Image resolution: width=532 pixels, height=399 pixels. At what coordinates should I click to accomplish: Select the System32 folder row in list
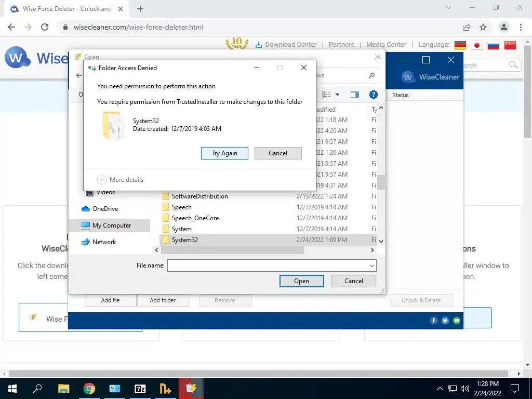[x=268, y=240]
